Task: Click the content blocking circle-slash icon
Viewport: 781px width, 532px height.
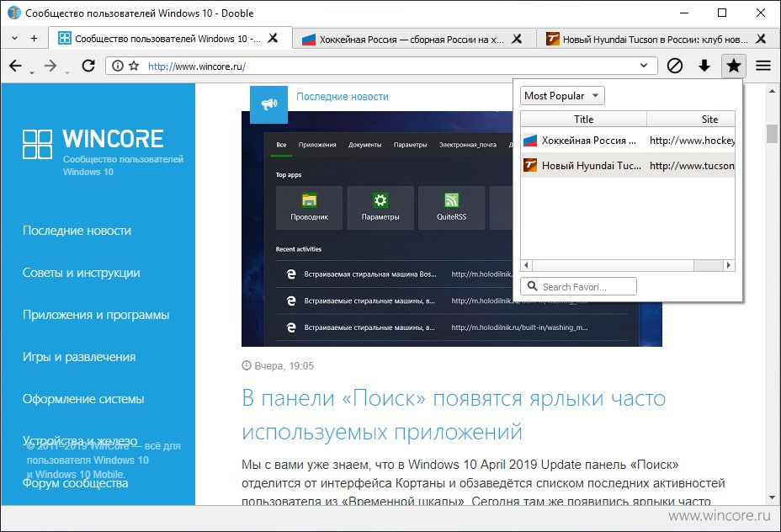Action: 675,66
